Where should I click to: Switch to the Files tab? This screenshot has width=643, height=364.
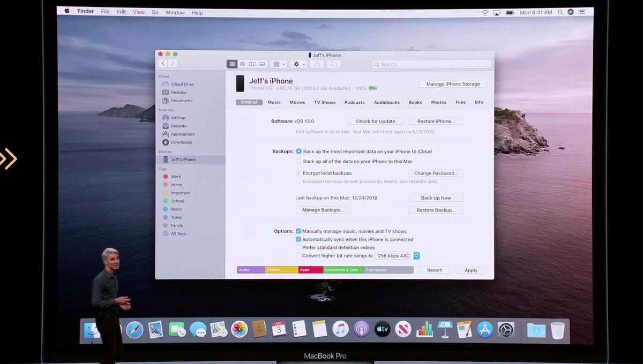tap(460, 102)
